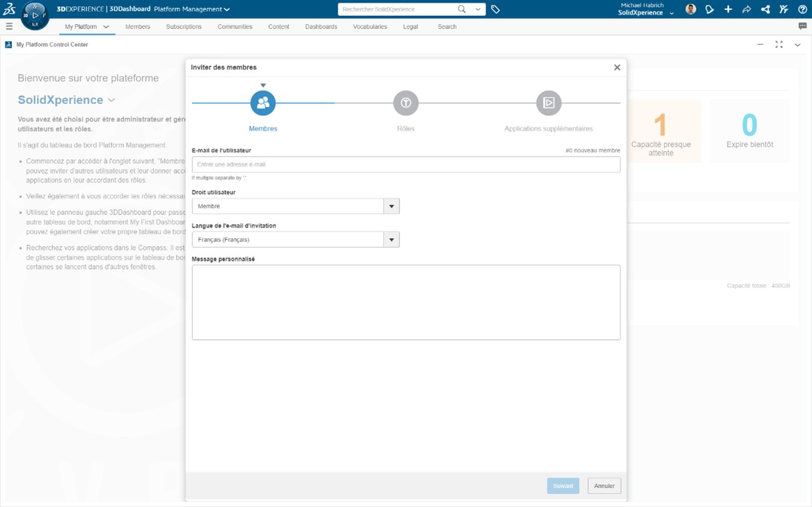Click the Membres step label

pos(263,129)
